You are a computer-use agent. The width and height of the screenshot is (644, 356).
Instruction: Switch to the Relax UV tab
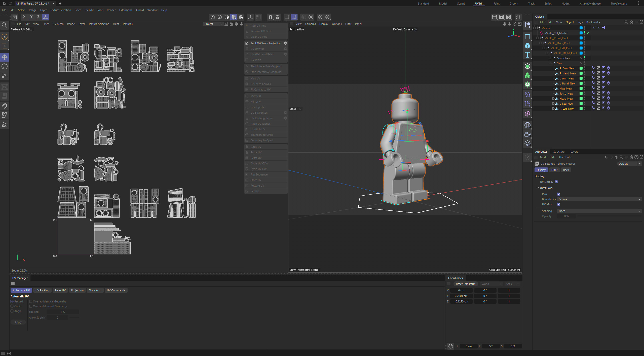[60, 290]
